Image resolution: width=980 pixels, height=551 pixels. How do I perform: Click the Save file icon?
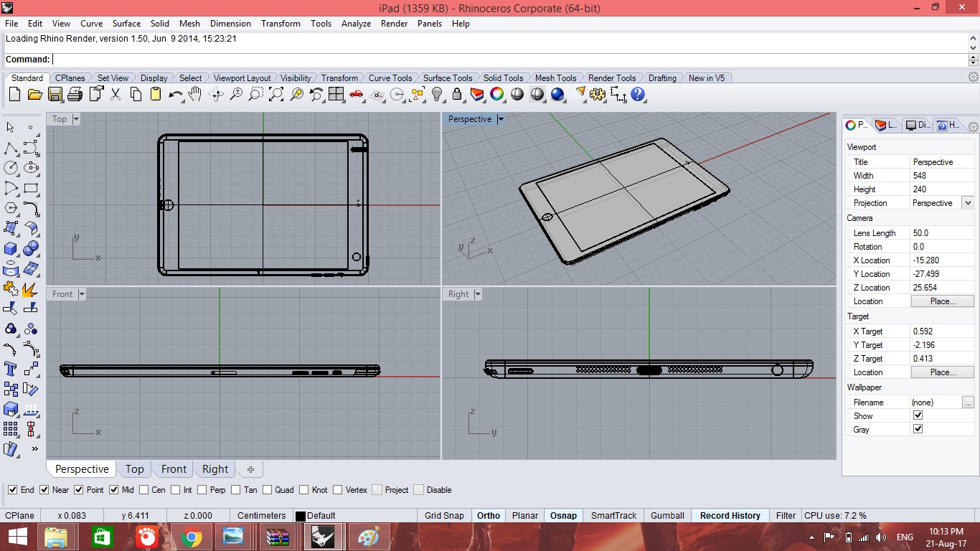coord(55,94)
